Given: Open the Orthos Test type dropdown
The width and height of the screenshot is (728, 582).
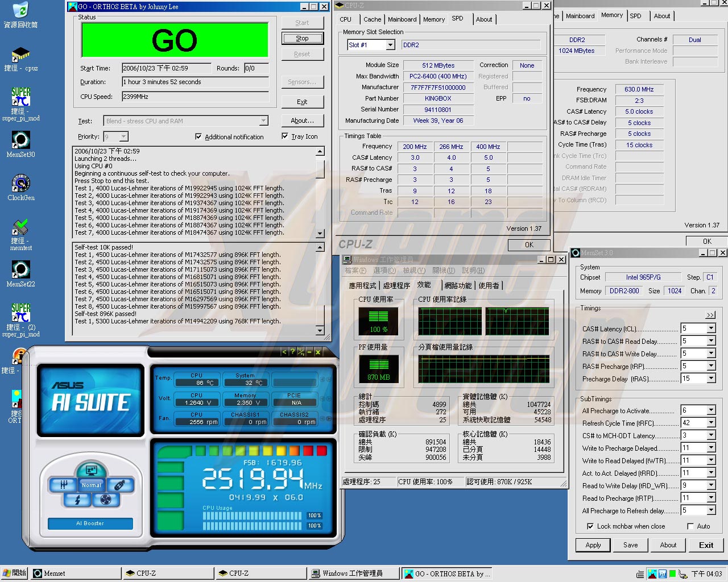Looking at the screenshot, I should click(263, 121).
